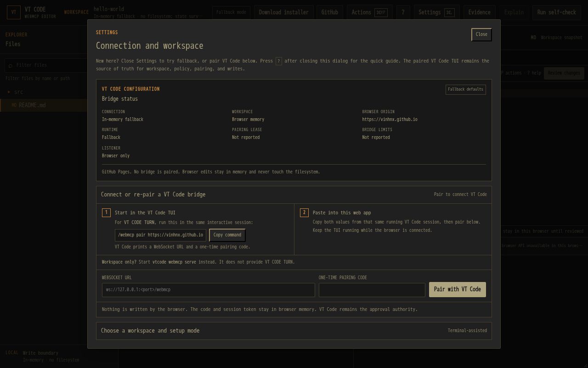This screenshot has width=588, height=368.
Task: Click the 'Write boundary' status bar entry
Action: (40, 353)
